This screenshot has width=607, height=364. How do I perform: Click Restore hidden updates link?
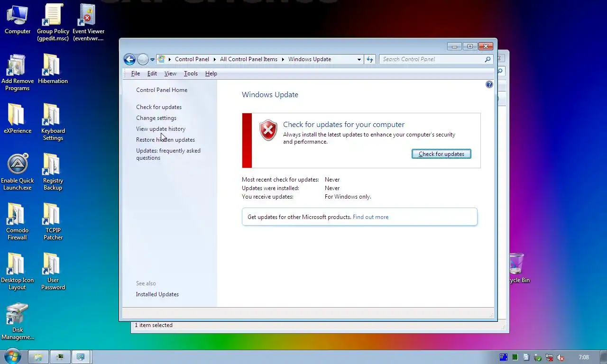pos(166,140)
